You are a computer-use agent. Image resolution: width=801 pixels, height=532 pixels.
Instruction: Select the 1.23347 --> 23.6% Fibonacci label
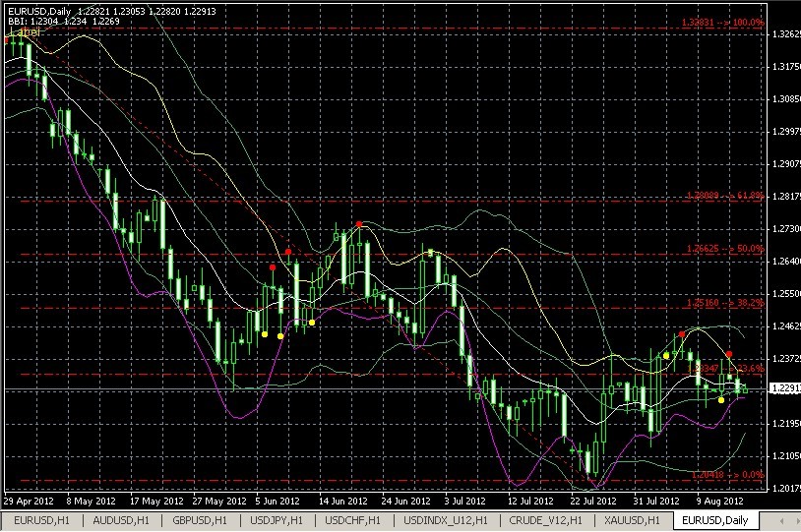(x=726, y=368)
